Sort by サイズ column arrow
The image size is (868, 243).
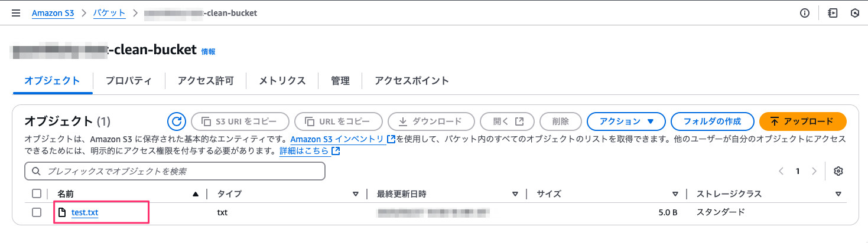675,193
